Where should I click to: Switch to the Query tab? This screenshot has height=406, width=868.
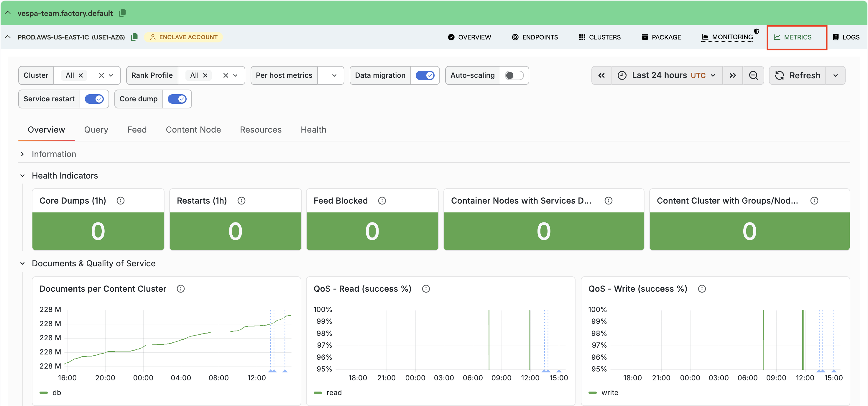(96, 130)
